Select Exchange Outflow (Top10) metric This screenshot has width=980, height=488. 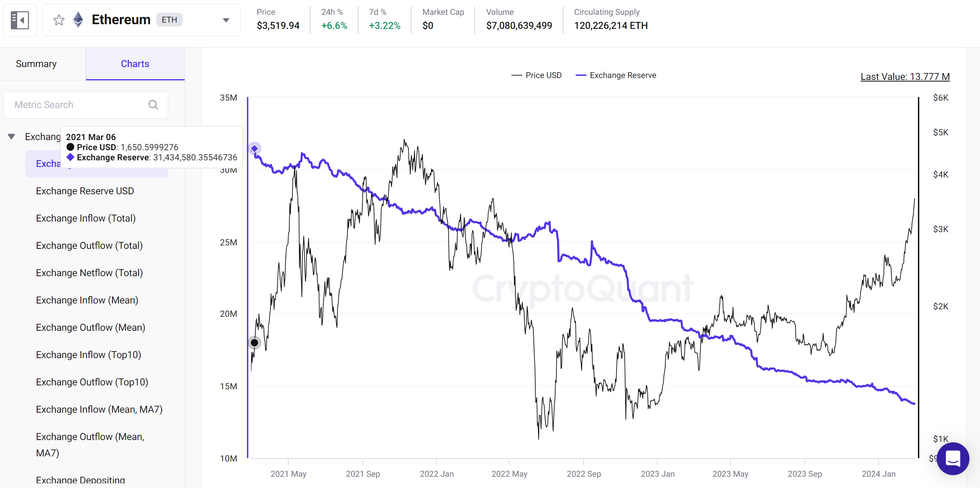tap(92, 382)
